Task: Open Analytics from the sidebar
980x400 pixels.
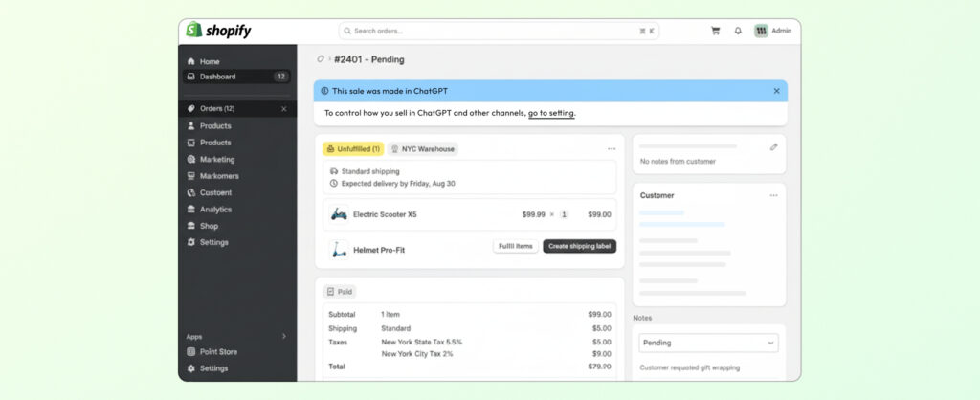Action: pos(214,210)
